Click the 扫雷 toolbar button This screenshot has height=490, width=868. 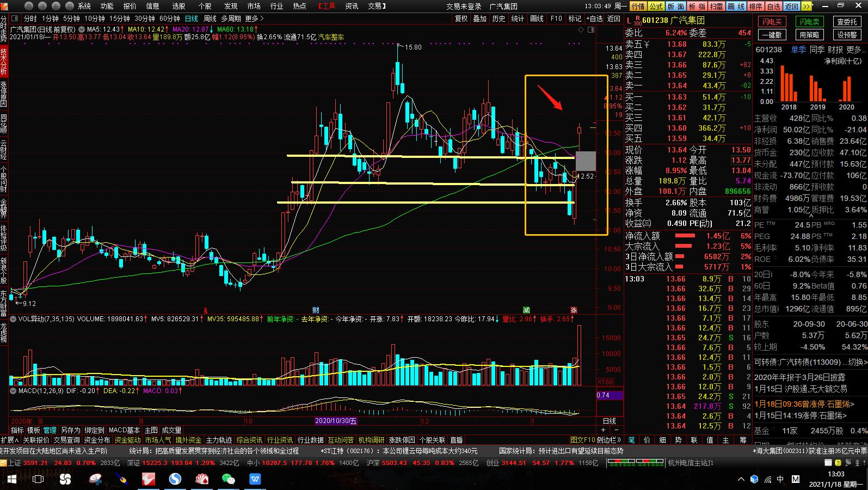click(x=717, y=6)
